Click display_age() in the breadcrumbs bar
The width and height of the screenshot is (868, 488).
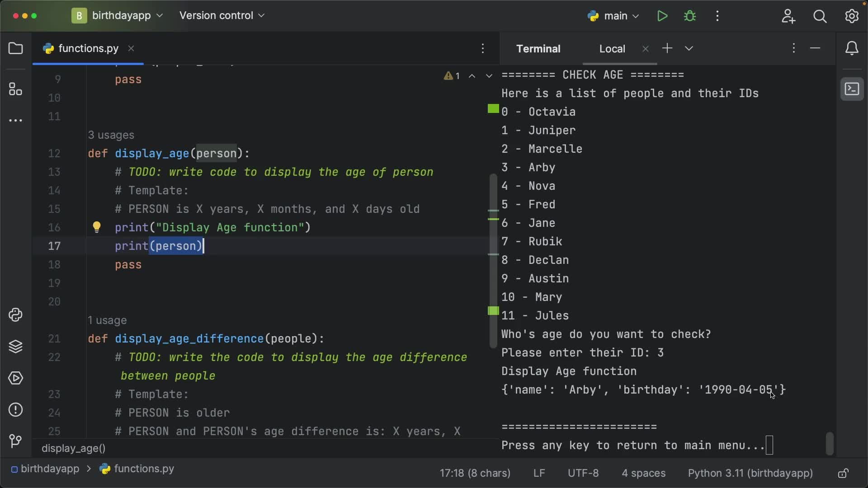point(73,449)
